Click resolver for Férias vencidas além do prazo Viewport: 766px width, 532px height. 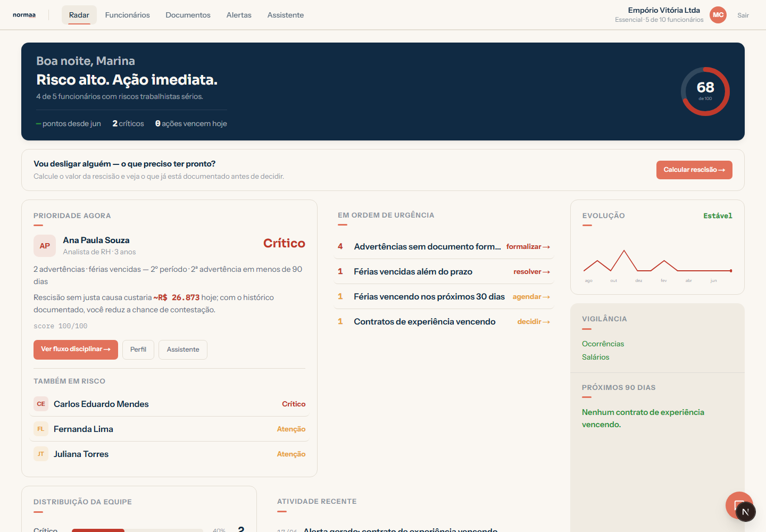click(x=532, y=272)
